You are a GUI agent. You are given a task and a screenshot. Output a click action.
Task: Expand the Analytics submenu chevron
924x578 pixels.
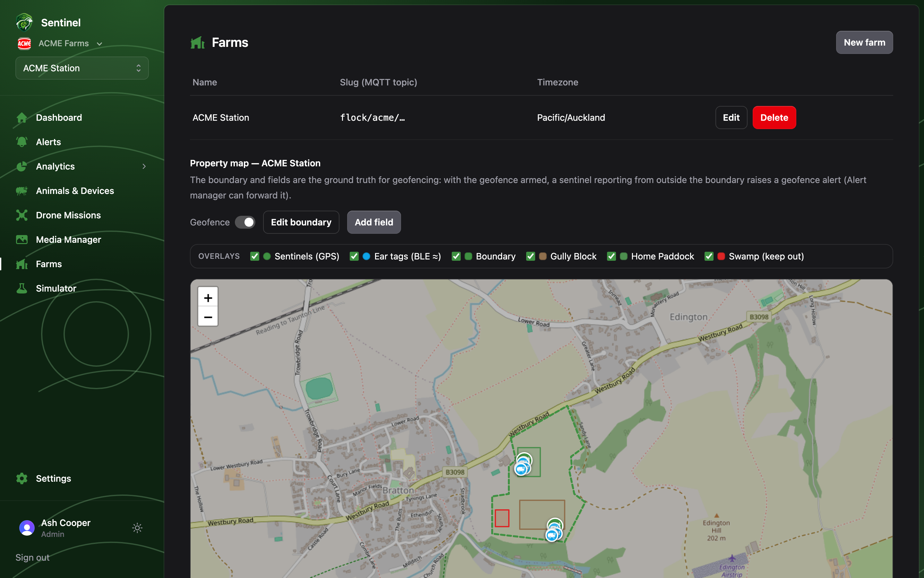point(144,166)
